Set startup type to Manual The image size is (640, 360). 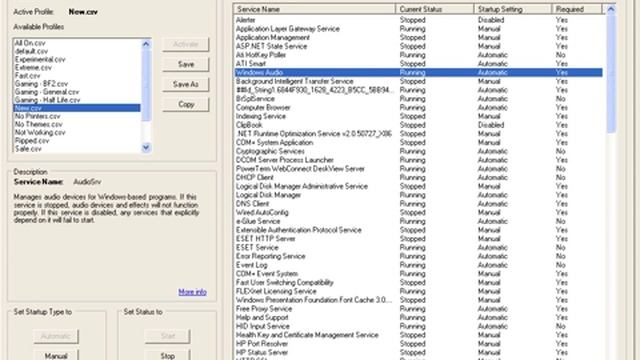click(x=56, y=356)
